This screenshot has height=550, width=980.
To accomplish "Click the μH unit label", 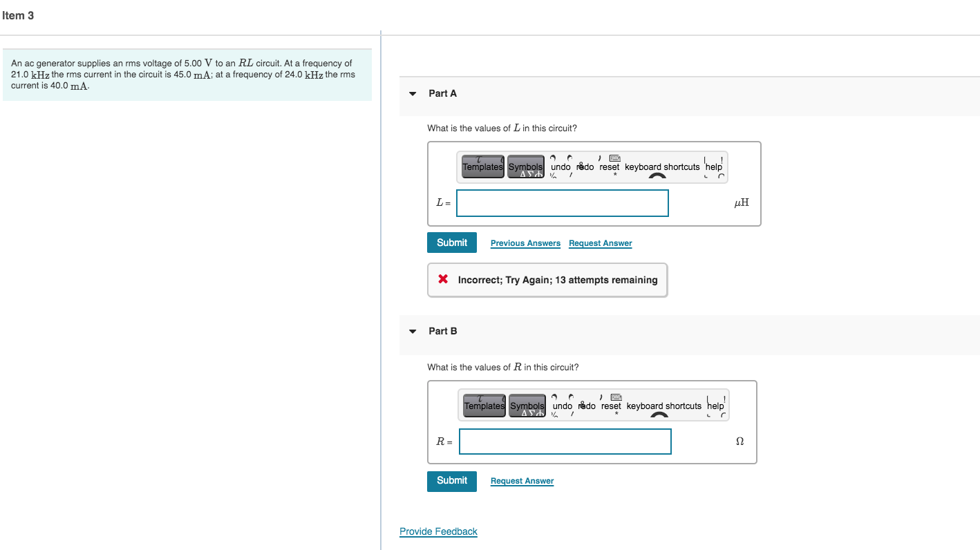I will click(742, 203).
